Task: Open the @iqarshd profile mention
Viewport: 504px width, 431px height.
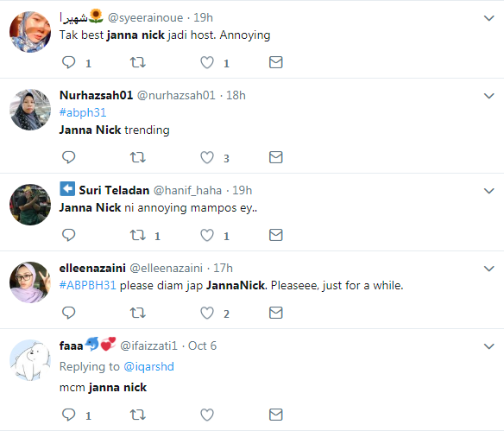Action: (148, 367)
